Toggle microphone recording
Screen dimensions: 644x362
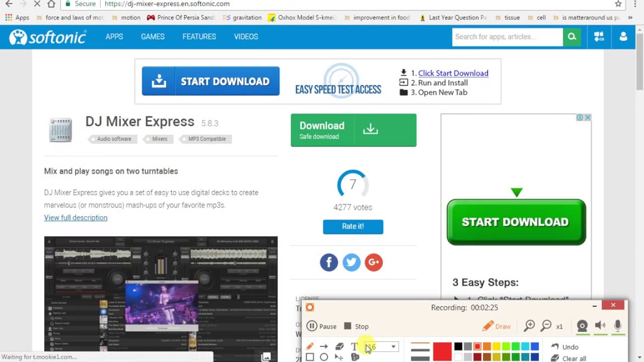[618, 326]
